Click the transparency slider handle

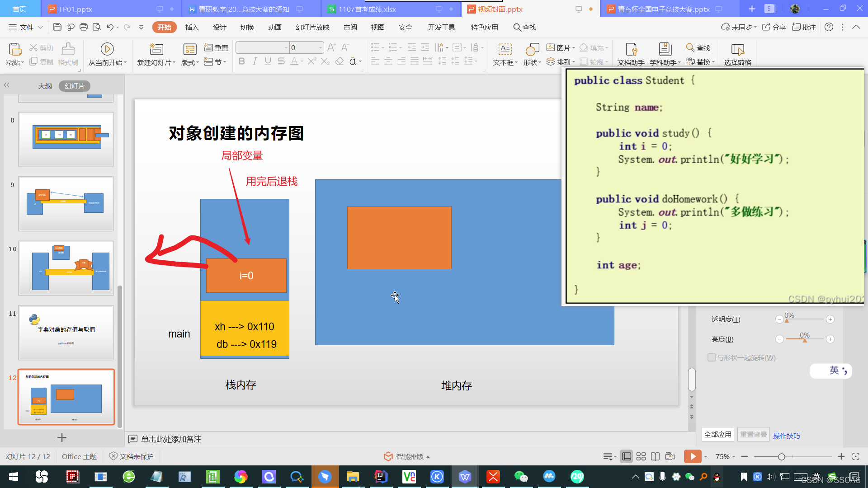coord(787,320)
